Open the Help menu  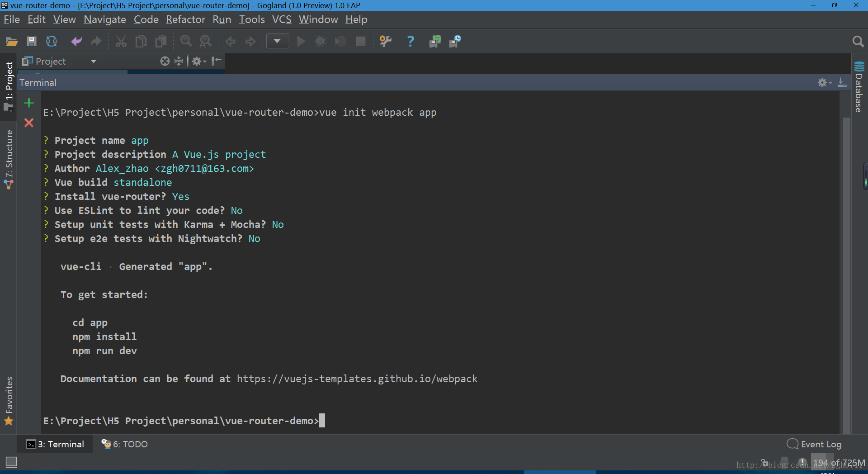click(356, 19)
